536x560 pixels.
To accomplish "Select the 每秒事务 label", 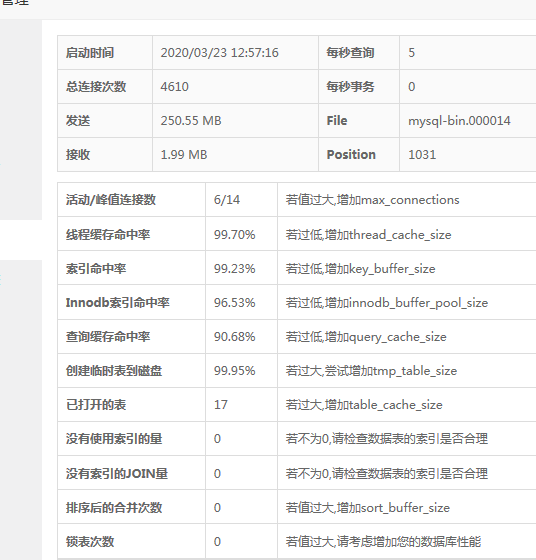I will (350, 87).
